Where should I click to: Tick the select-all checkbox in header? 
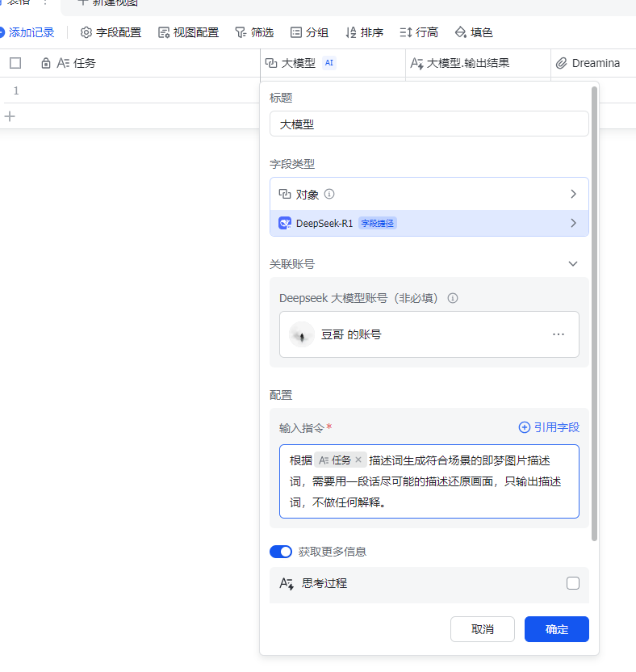pyautogui.click(x=15, y=63)
